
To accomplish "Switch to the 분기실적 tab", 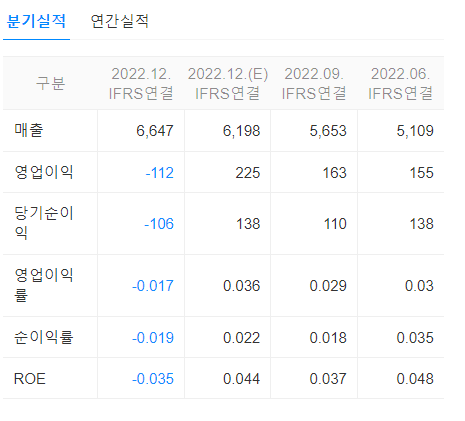I will pyautogui.click(x=36, y=21).
